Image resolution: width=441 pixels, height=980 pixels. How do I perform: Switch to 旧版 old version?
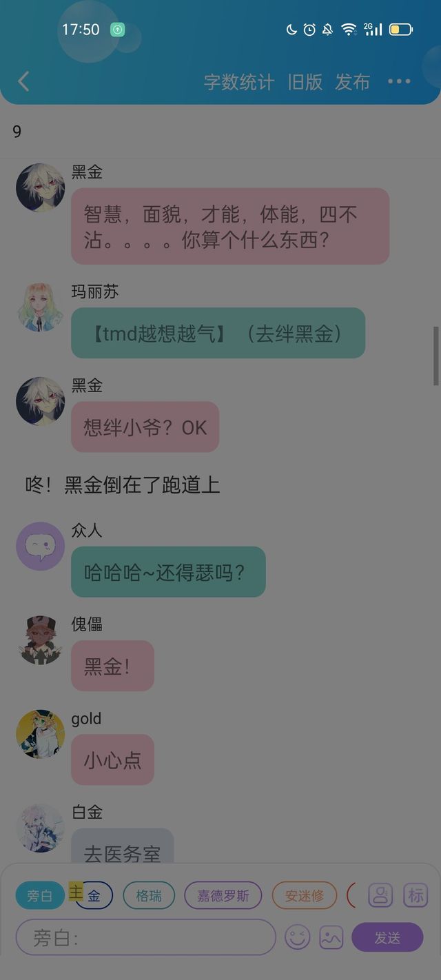(305, 82)
